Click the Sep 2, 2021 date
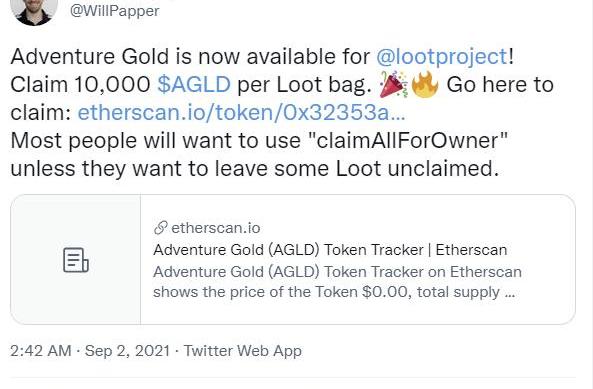Viewport: 593px width, 389px height. point(127,351)
